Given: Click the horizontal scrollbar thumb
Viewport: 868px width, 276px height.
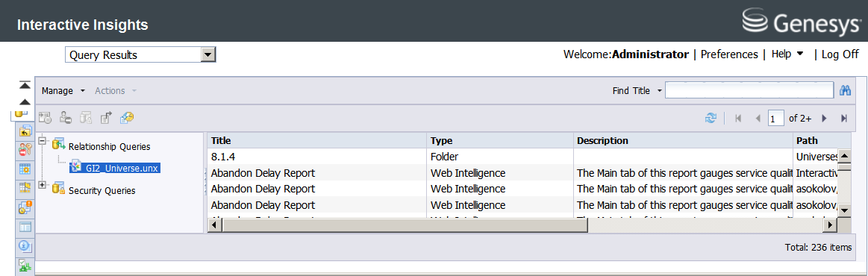Looking at the screenshot, I should coord(405,226).
